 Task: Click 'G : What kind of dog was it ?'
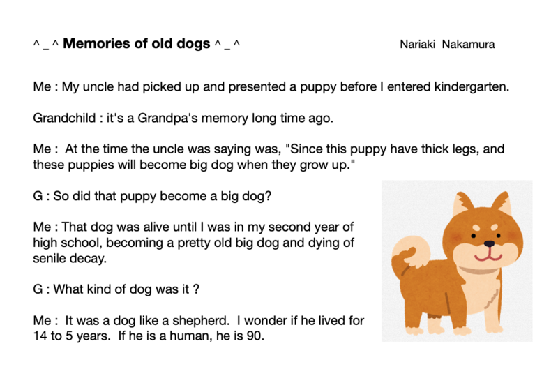point(116,289)
